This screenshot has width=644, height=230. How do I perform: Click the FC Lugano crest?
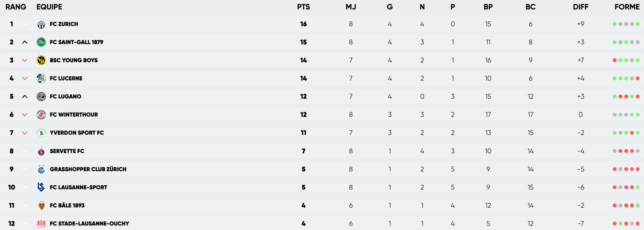[41, 96]
